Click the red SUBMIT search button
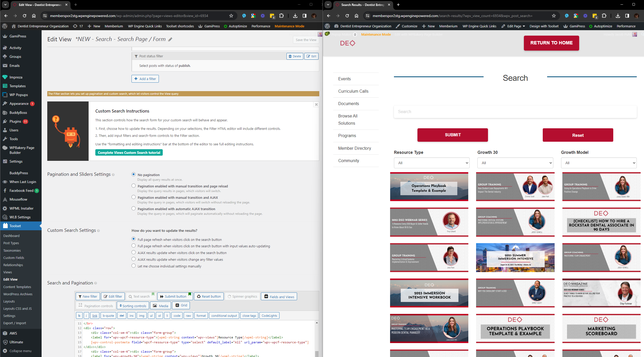 [453, 135]
